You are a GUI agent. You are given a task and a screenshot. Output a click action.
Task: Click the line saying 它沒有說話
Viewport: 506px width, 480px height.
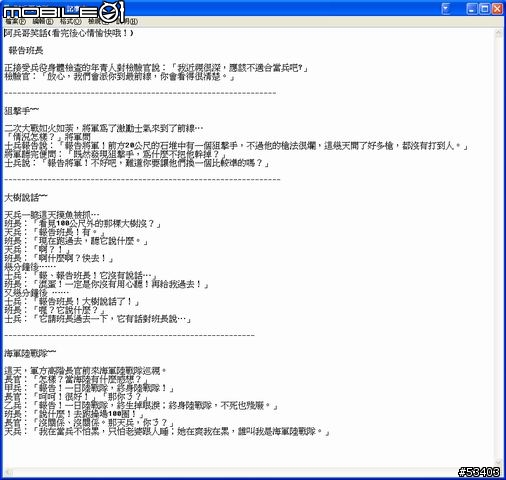[81, 276]
